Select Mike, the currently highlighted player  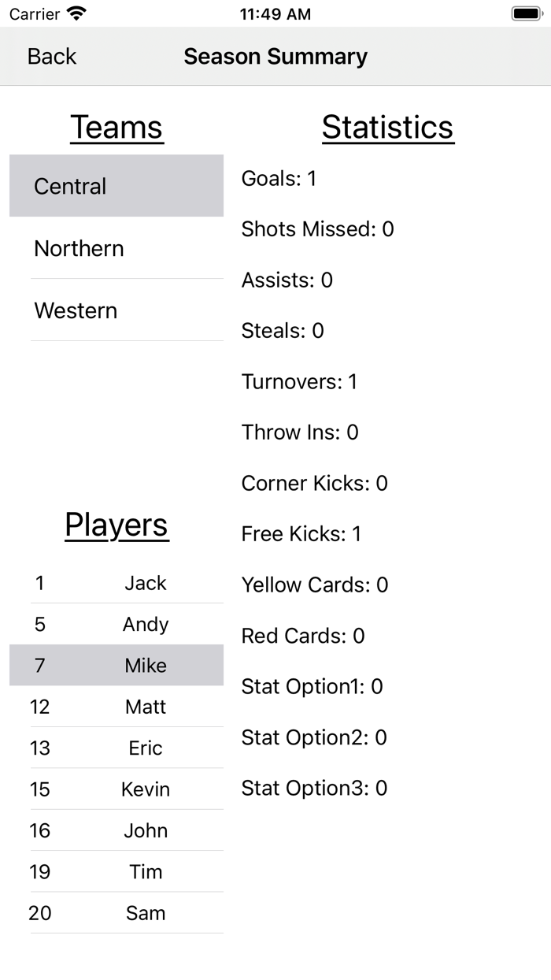(116, 665)
